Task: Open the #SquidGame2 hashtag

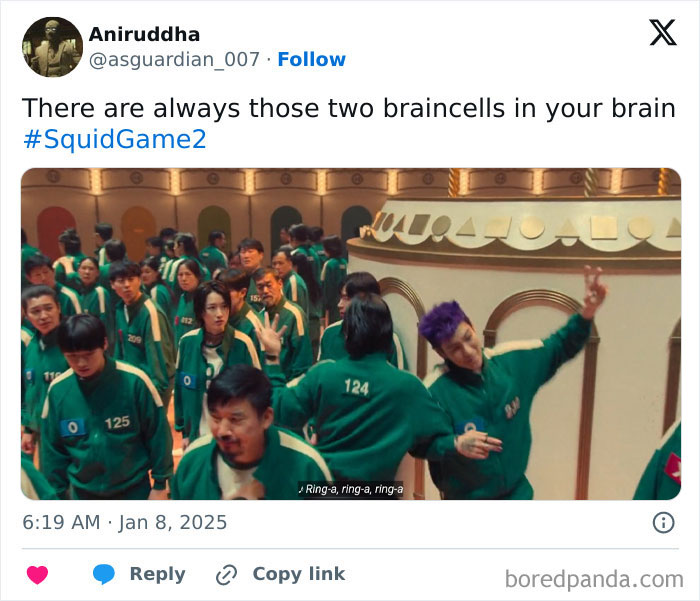Action: pos(115,139)
